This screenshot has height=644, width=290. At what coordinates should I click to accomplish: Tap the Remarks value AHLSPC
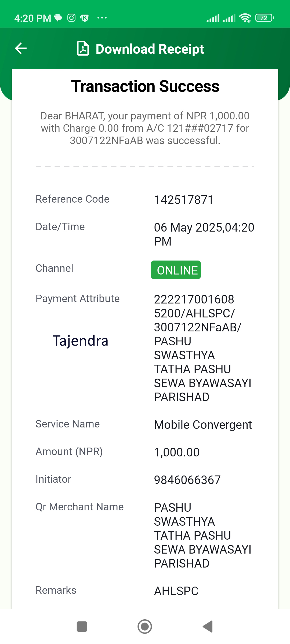(x=176, y=591)
